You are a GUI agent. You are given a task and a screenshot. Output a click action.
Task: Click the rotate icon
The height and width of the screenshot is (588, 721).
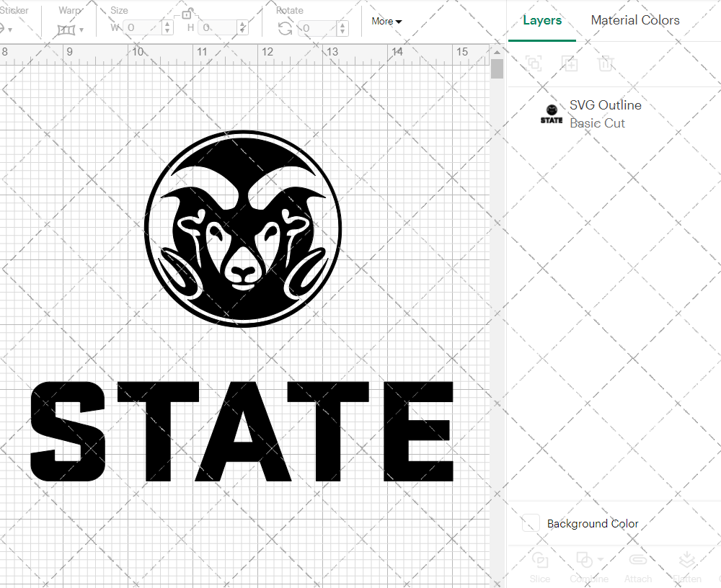(x=285, y=29)
